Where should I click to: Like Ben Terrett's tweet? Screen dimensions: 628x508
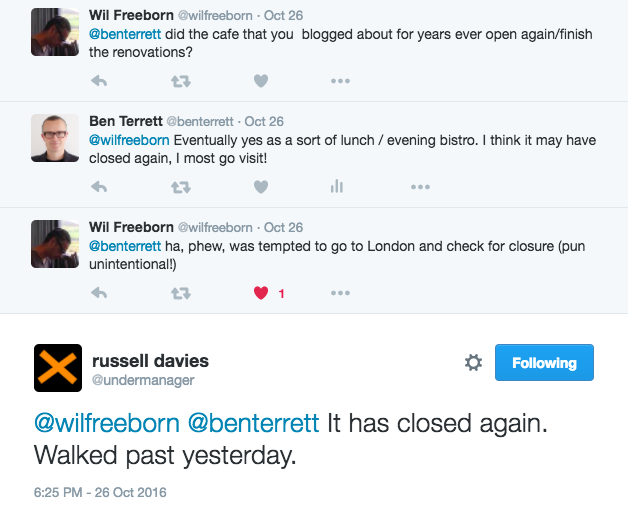coord(261,186)
